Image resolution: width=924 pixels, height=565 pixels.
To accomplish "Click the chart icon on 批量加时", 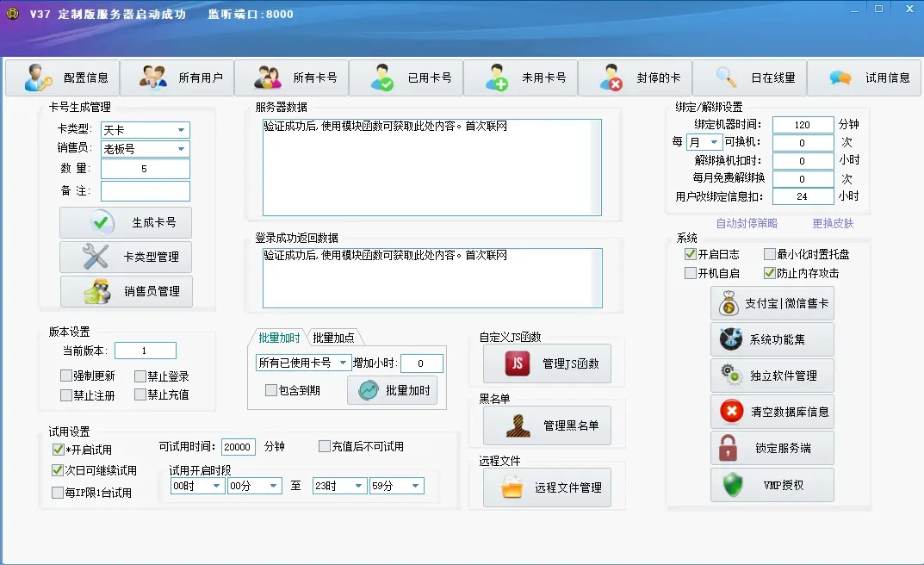I will (369, 390).
